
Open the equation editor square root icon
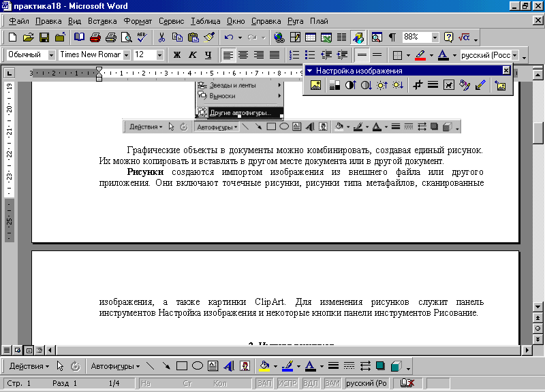pyautogui.click(x=465, y=37)
